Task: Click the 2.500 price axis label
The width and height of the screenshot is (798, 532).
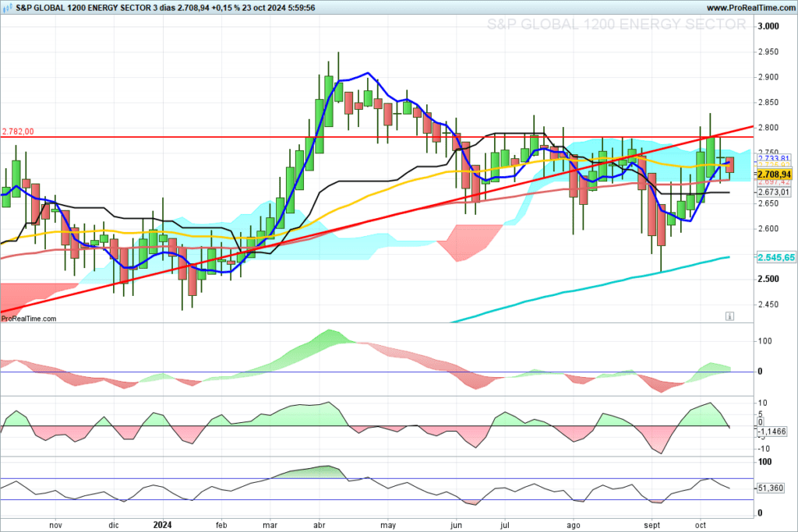Action: pos(768,279)
